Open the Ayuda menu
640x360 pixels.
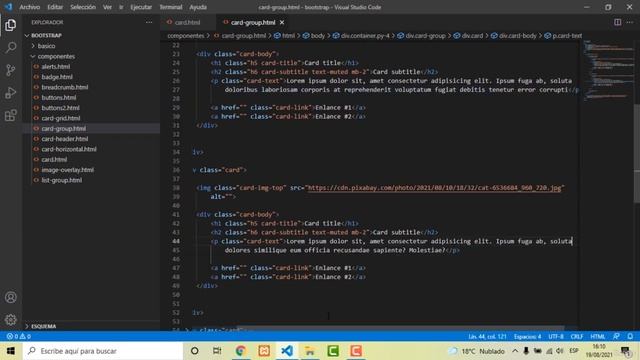pyautogui.click(x=198, y=7)
